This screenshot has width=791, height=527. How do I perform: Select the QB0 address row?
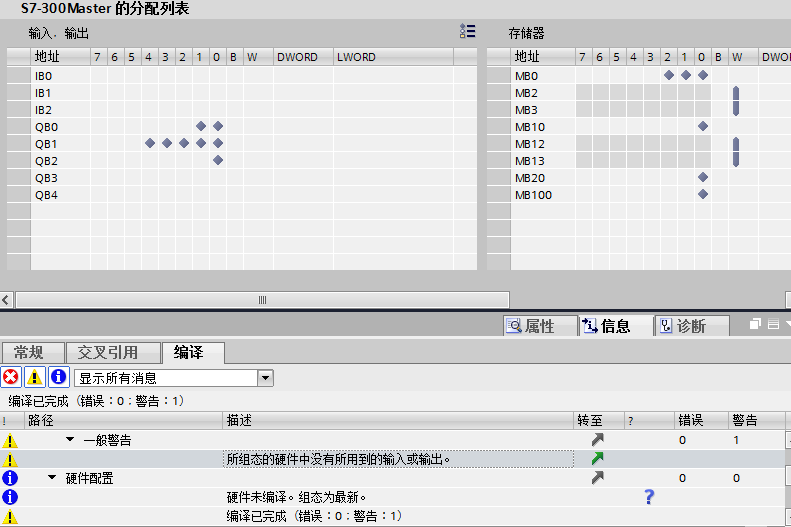pyautogui.click(x=242, y=127)
